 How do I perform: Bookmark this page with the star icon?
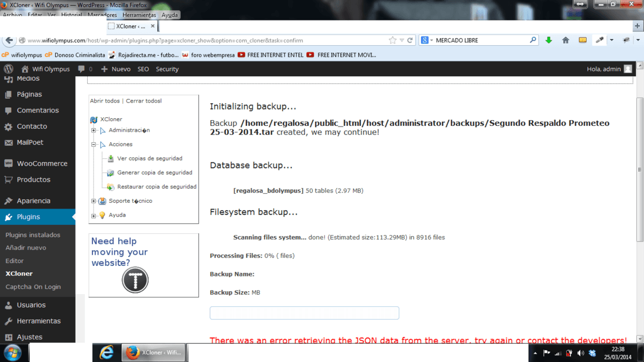[x=393, y=40]
